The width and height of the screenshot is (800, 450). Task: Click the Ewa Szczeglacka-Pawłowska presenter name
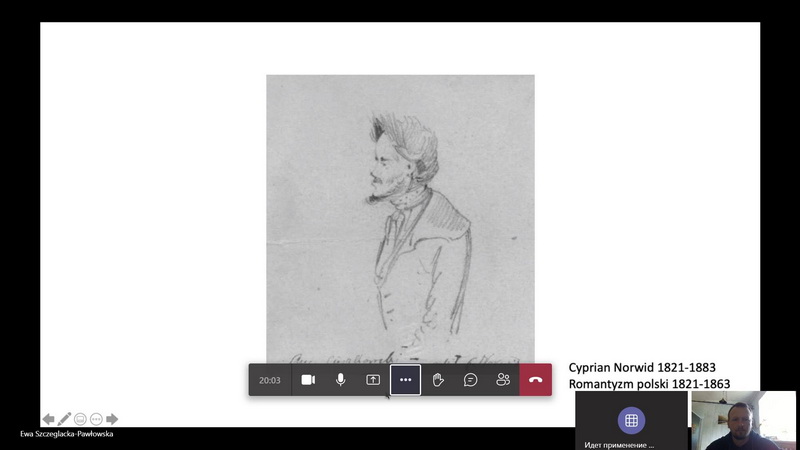click(x=67, y=434)
